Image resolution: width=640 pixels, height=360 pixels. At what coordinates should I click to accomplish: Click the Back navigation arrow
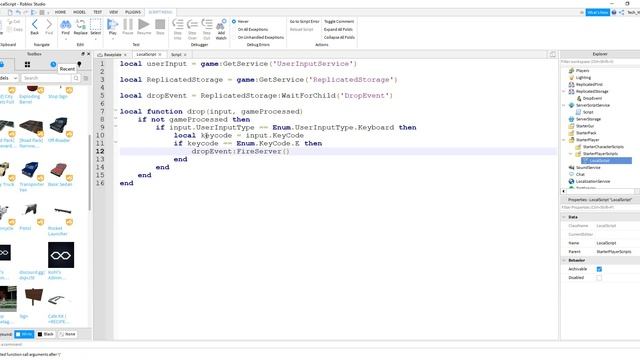35,24
